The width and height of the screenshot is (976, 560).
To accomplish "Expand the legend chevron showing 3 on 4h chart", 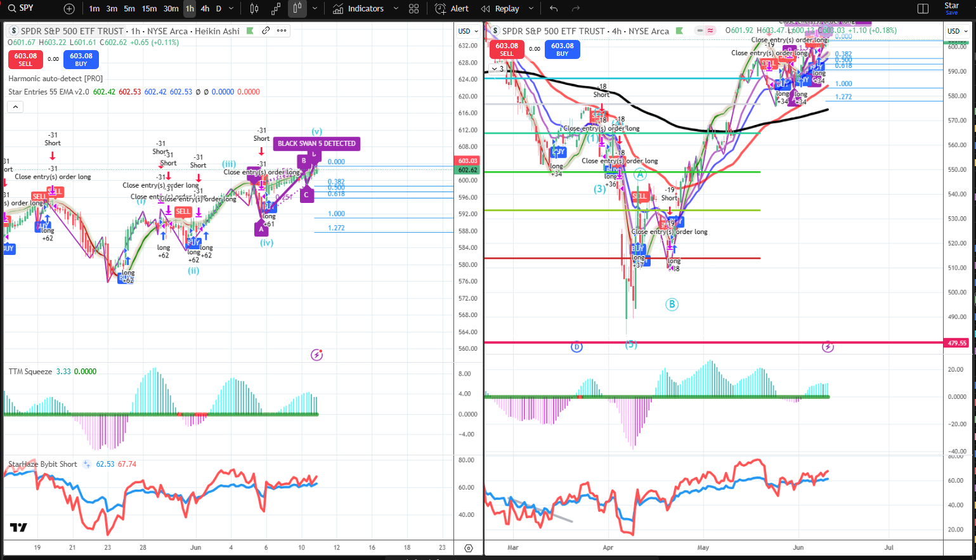I will coord(498,68).
